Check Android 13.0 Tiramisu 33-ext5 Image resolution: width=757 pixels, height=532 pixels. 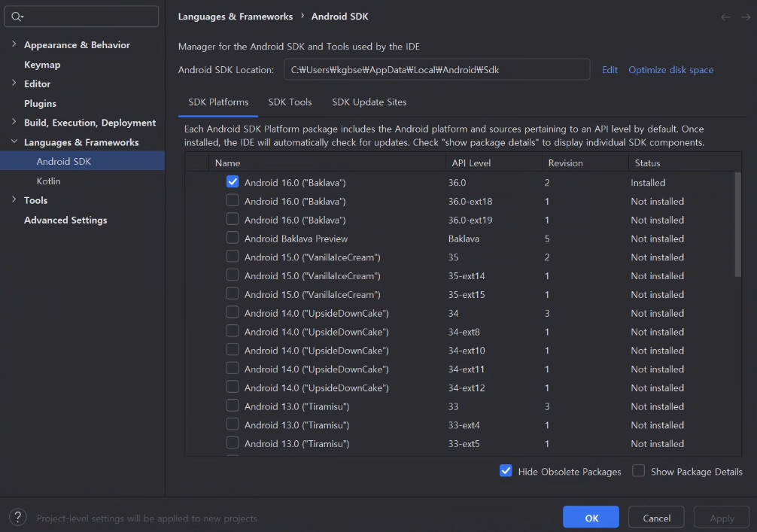tap(233, 442)
